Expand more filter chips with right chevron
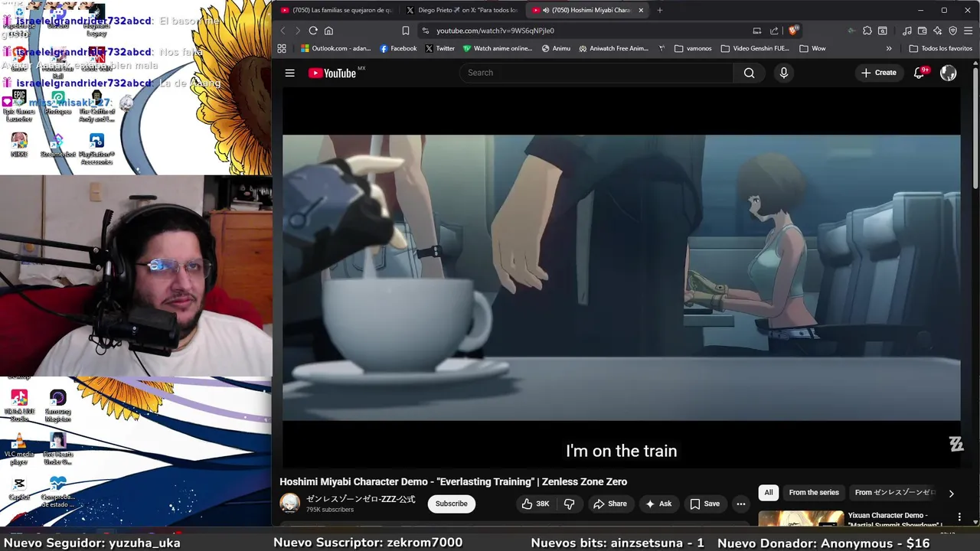 coord(951,494)
